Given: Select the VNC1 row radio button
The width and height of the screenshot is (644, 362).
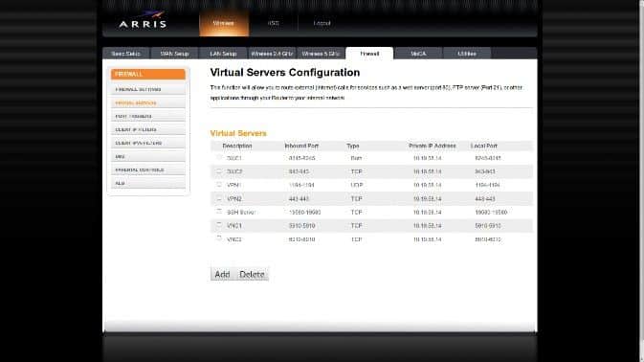Looking at the screenshot, I should coord(219,225).
